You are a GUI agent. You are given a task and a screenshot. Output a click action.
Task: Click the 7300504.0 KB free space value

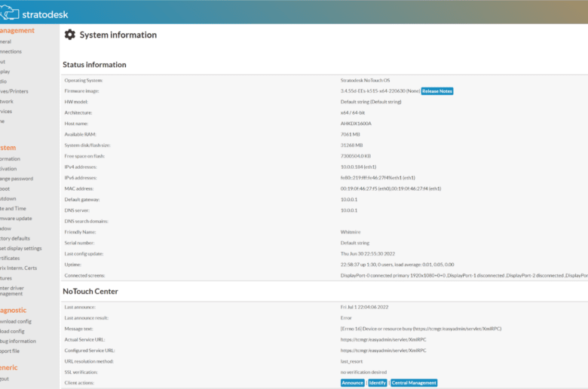click(356, 156)
